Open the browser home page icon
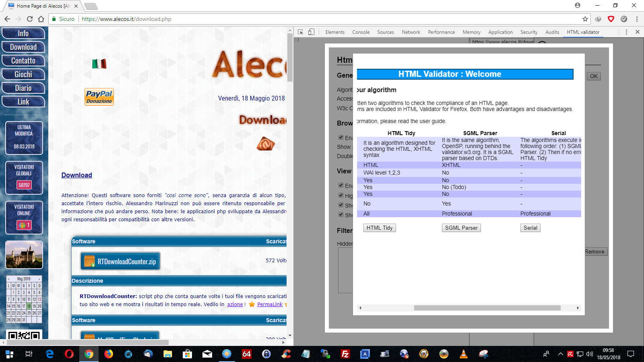The image size is (644, 362). click(41, 19)
